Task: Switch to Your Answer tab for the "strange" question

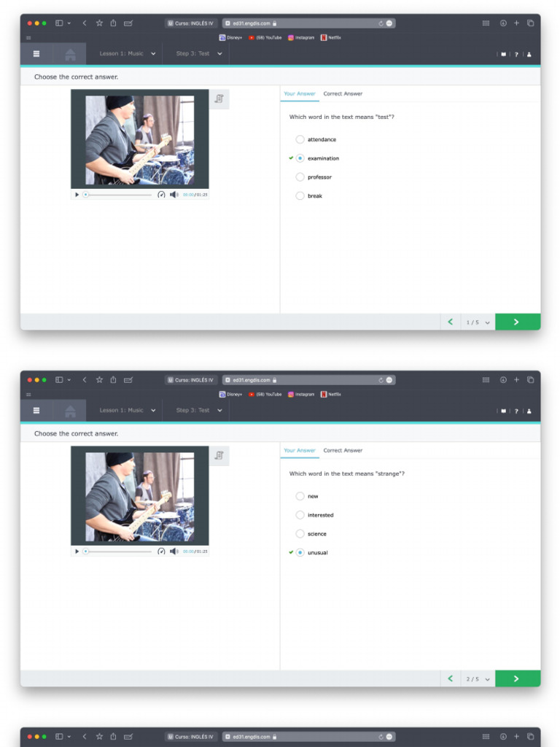Action: tap(300, 451)
